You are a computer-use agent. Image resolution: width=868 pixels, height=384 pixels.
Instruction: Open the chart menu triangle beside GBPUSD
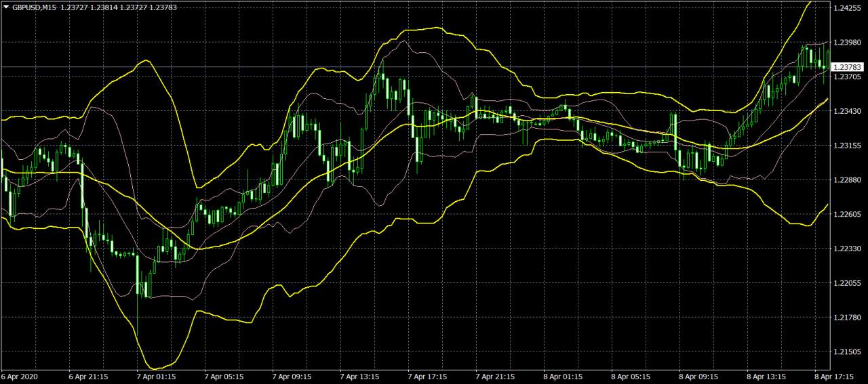click(x=5, y=7)
